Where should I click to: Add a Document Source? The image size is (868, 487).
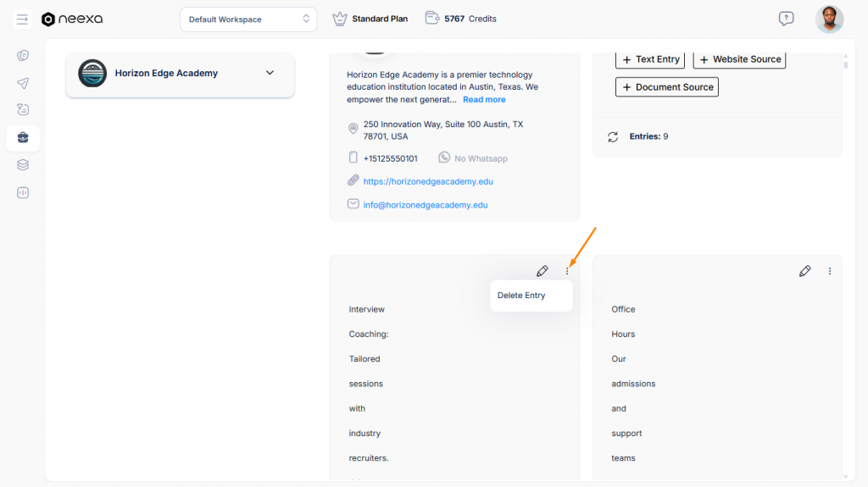tap(667, 87)
